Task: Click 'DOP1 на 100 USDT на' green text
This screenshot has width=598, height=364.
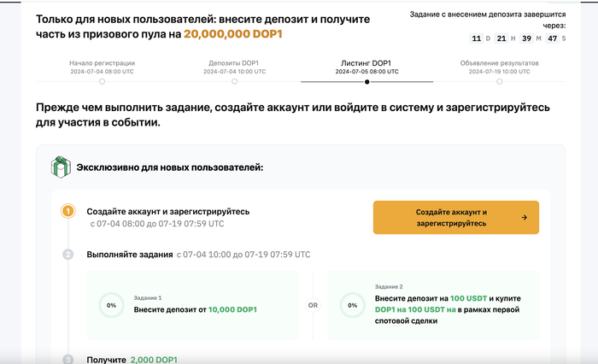Action: [415, 309]
